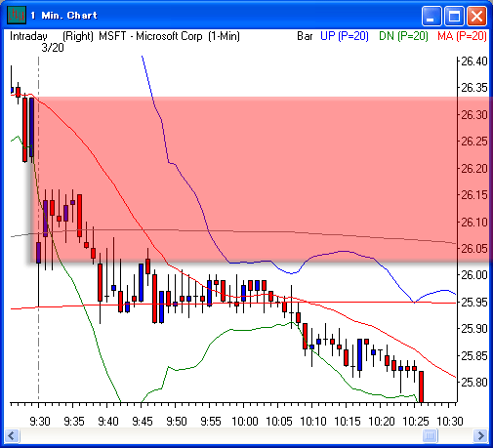This screenshot has height=448, width=493.
Task: Click the (1-Min) interval label
Action: click(224, 36)
